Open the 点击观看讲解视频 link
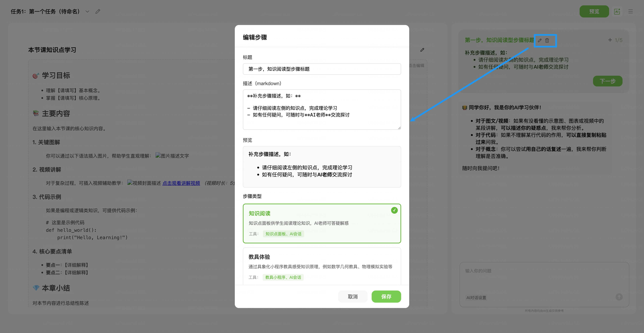 [181, 183]
